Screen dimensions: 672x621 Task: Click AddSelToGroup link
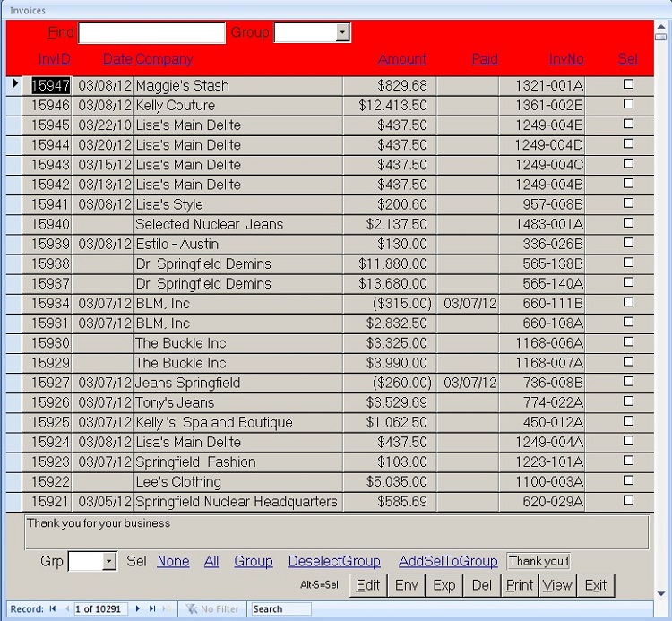[448, 561]
